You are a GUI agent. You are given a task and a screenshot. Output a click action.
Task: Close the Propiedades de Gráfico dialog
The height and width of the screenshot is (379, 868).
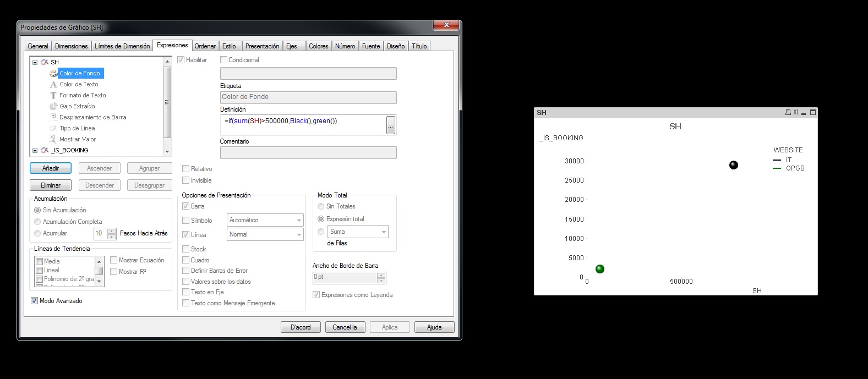click(446, 25)
